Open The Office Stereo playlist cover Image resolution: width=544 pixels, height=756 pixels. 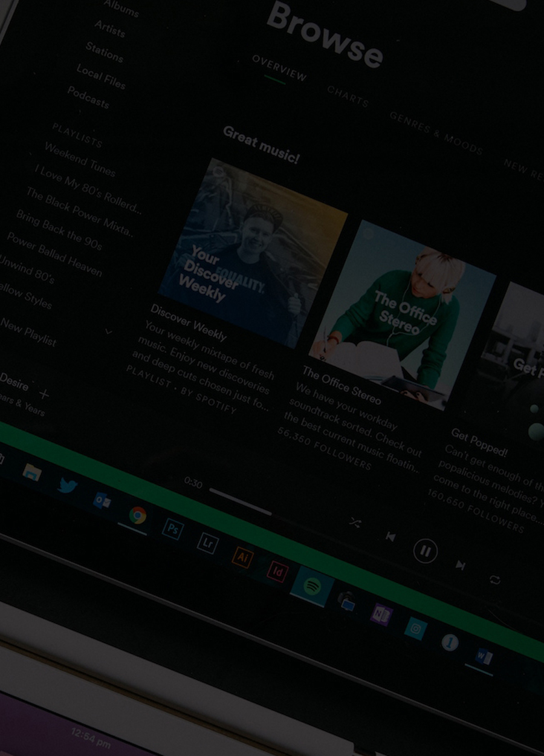403,314
